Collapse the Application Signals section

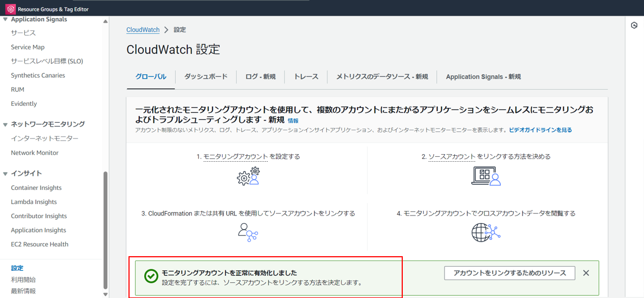pos(5,20)
